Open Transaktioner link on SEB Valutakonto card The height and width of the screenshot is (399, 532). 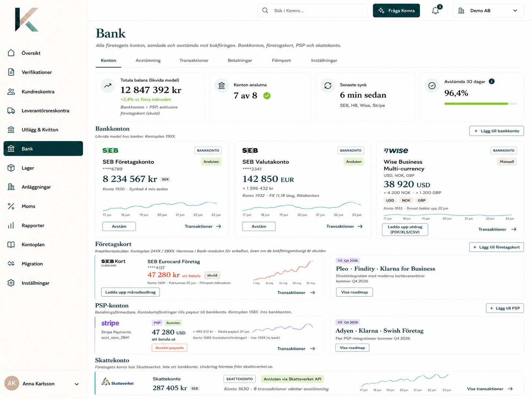click(344, 226)
